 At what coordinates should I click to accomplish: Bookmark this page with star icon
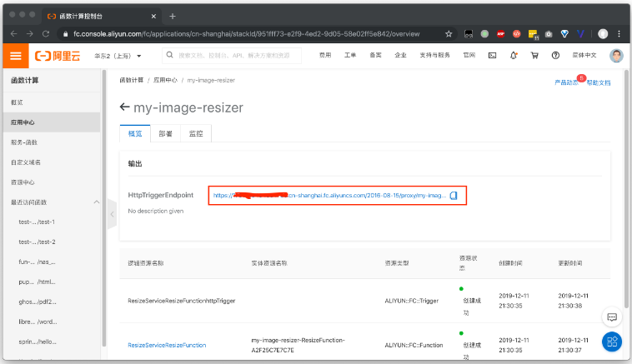(x=449, y=34)
